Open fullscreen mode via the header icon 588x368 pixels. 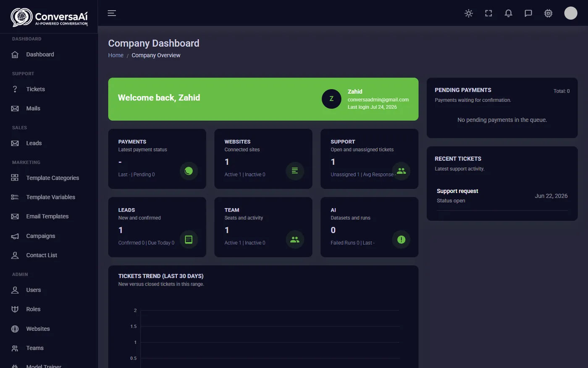pyautogui.click(x=488, y=13)
